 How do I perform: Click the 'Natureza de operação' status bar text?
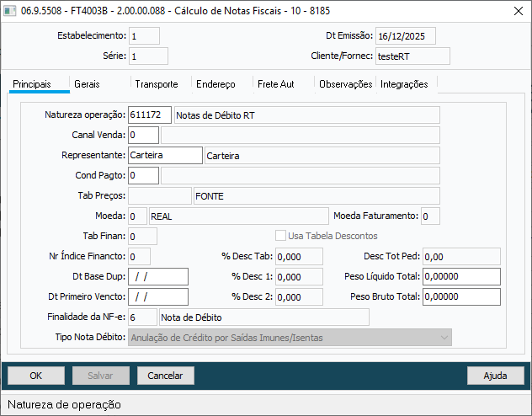coord(64,404)
